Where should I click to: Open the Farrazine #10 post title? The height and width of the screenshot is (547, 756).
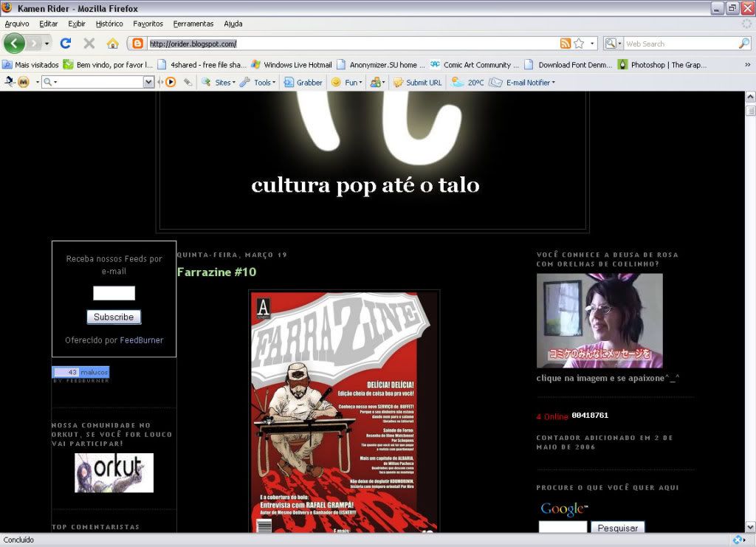coord(216,272)
